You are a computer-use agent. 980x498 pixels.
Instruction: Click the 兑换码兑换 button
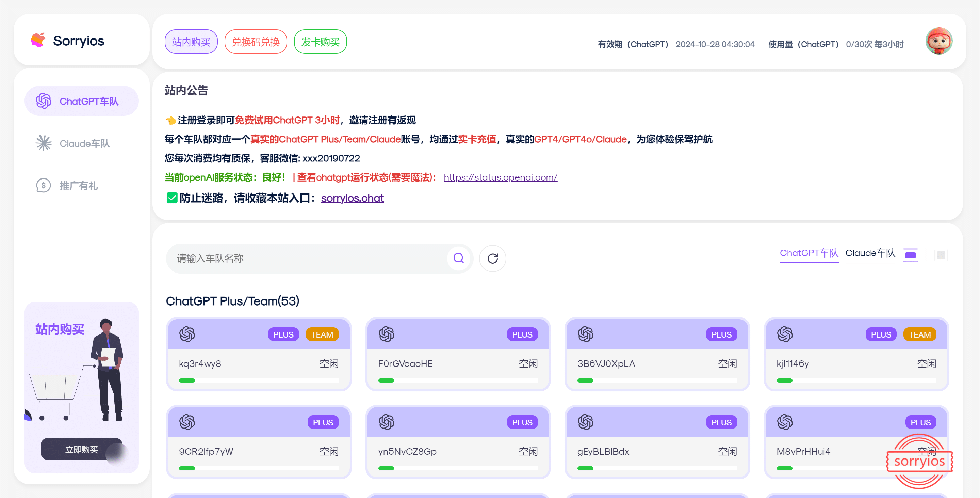click(x=256, y=42)
